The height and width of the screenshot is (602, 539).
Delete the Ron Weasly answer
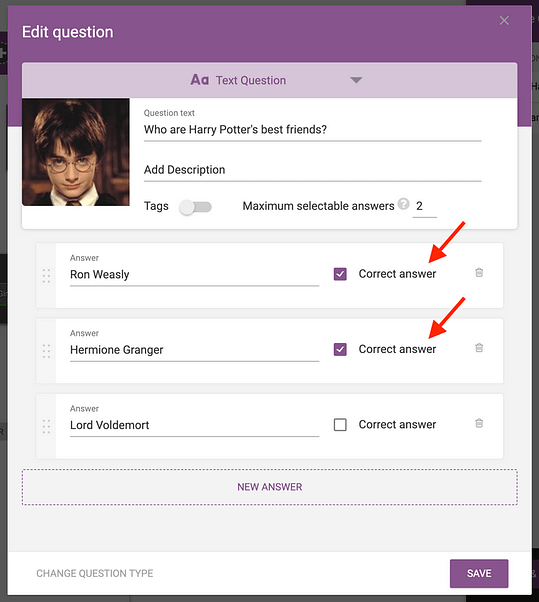[x=479, y=273]
